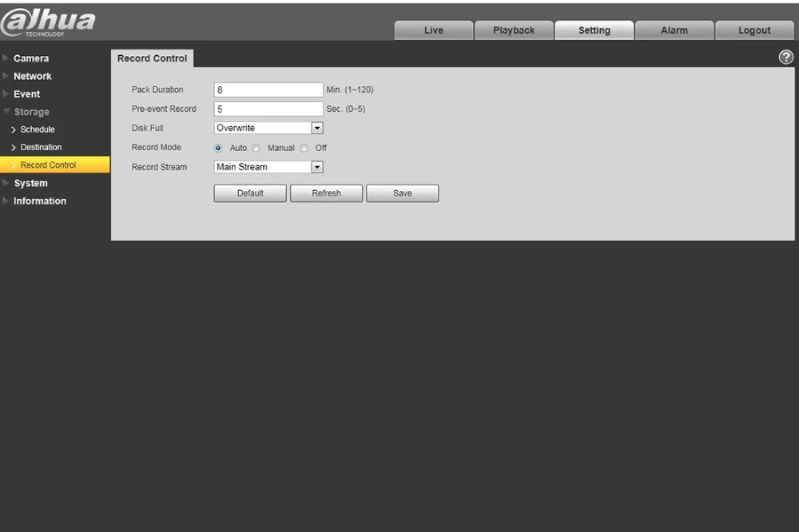Click the 'Pre-event Record' label

(164, 109)
